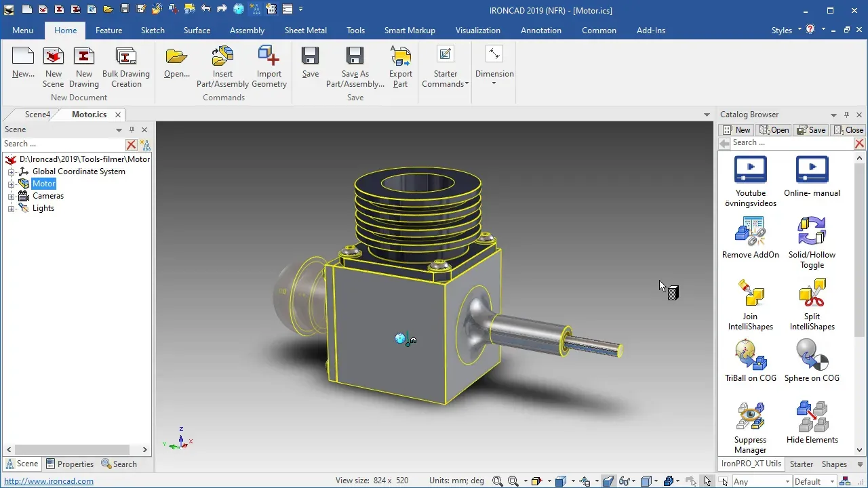Click Catalog Browser Save button
This screenshot has height=488, width=868.
(x=811, y=130)
